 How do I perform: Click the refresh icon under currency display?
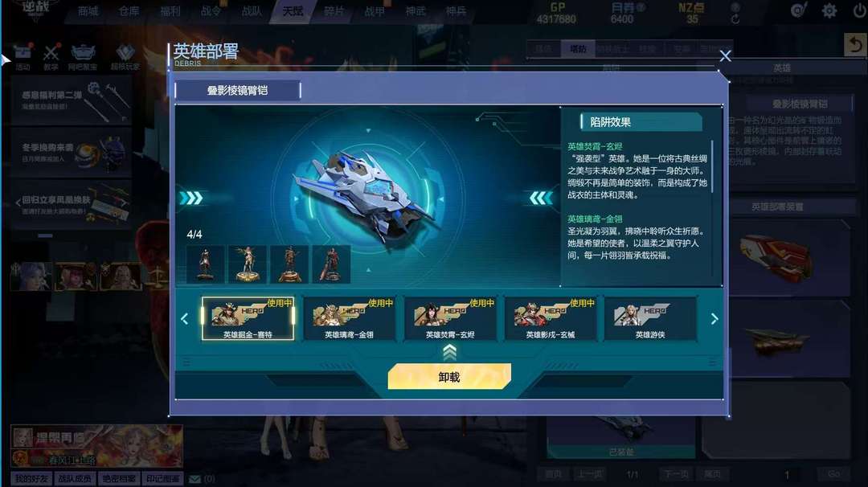(x=735, y=18)
